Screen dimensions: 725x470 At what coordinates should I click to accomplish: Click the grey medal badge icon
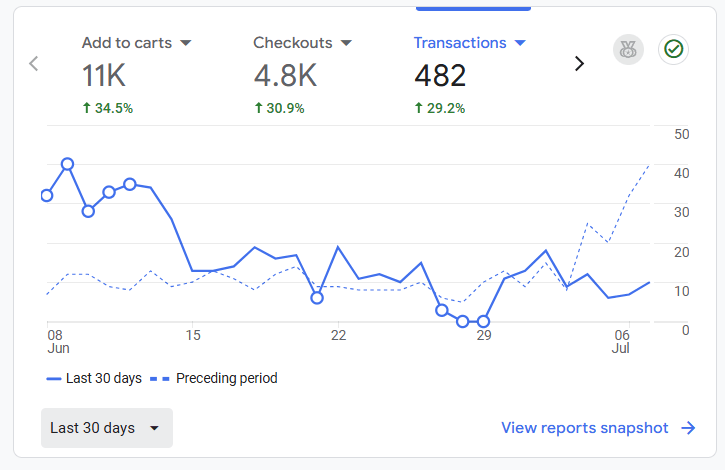coord(628,49)
